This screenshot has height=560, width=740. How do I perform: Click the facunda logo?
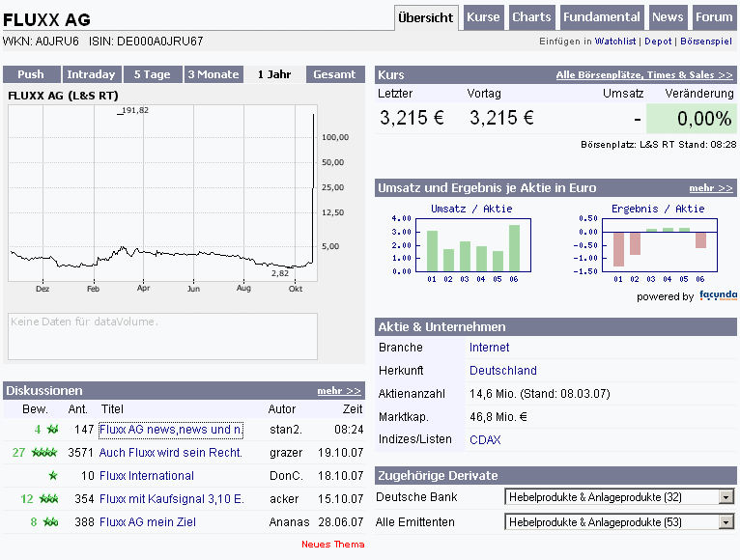[718, 295]
